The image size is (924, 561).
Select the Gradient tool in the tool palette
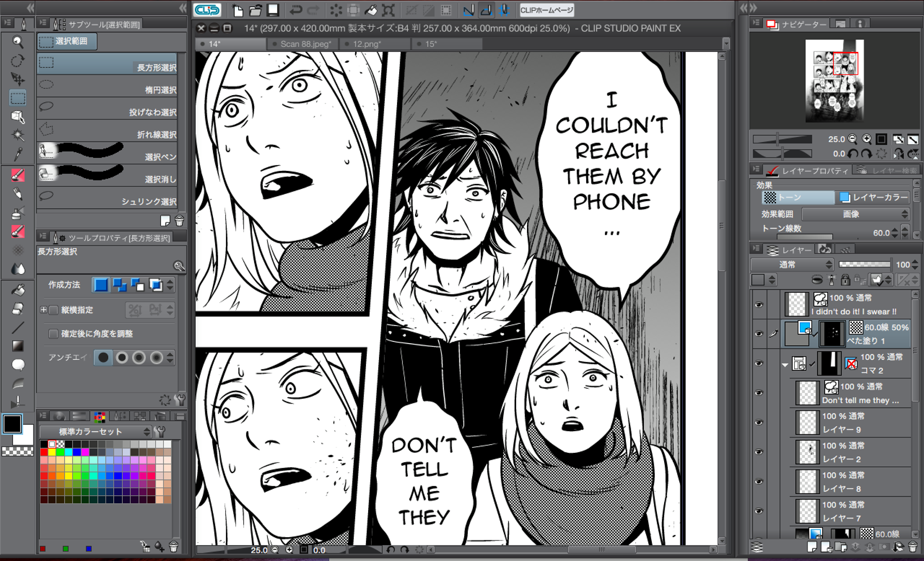pos(18,346)
